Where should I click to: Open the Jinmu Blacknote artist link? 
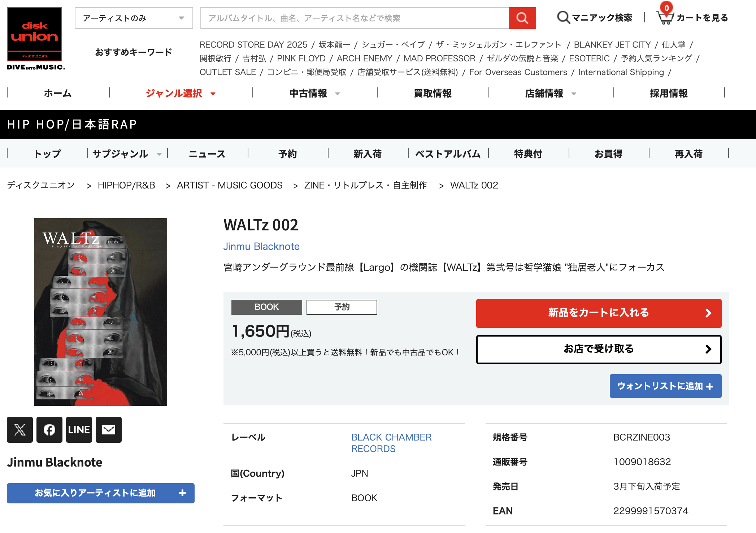[261, 246]
